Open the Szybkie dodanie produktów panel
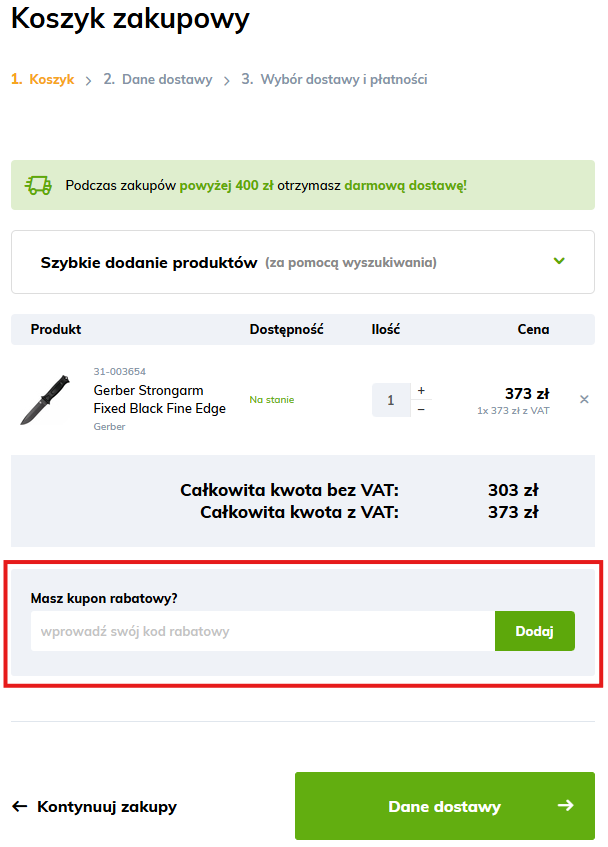The height and width of the screenshot is (847, 608). click(x=303, y=263)
